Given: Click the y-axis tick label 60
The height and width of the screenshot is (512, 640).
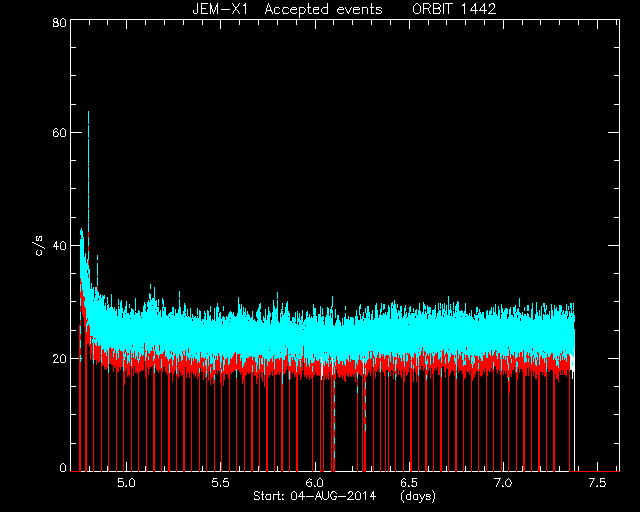Looking at the screenshot, I should 60,133.
